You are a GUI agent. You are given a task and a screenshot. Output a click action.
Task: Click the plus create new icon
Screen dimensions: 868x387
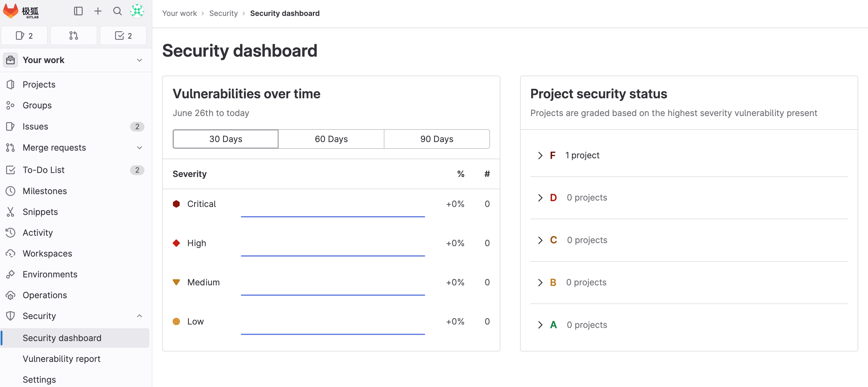[x=98, y=11]
